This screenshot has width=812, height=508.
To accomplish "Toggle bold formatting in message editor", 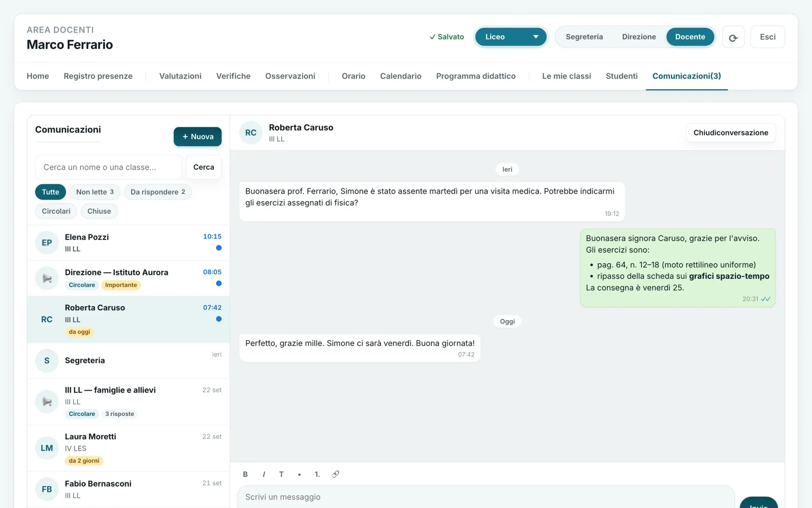I will tap(245, 474).
